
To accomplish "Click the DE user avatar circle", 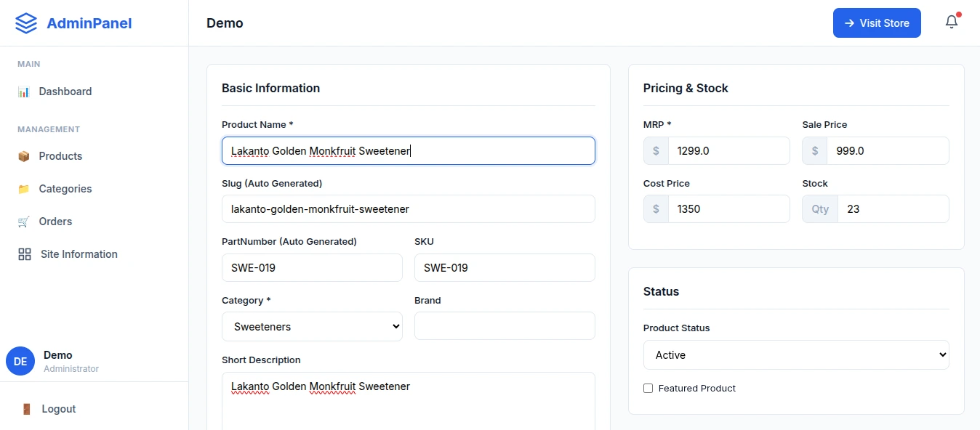I will click(x=20, y=361).
